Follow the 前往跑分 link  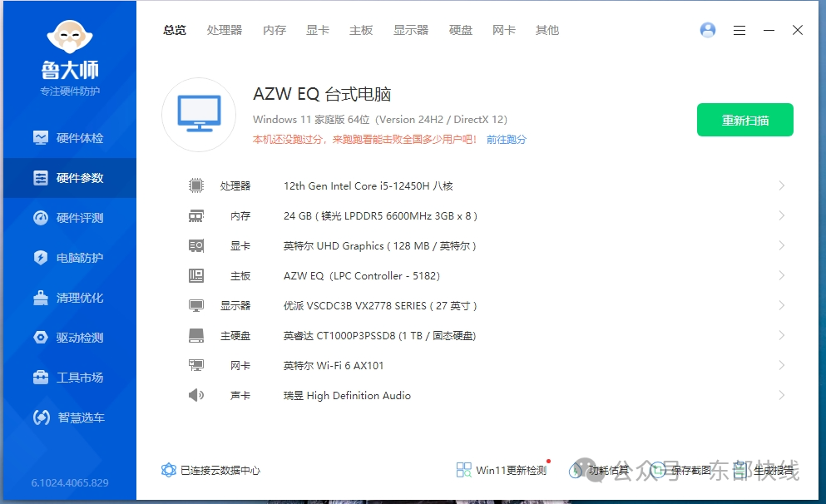[507, 140]
